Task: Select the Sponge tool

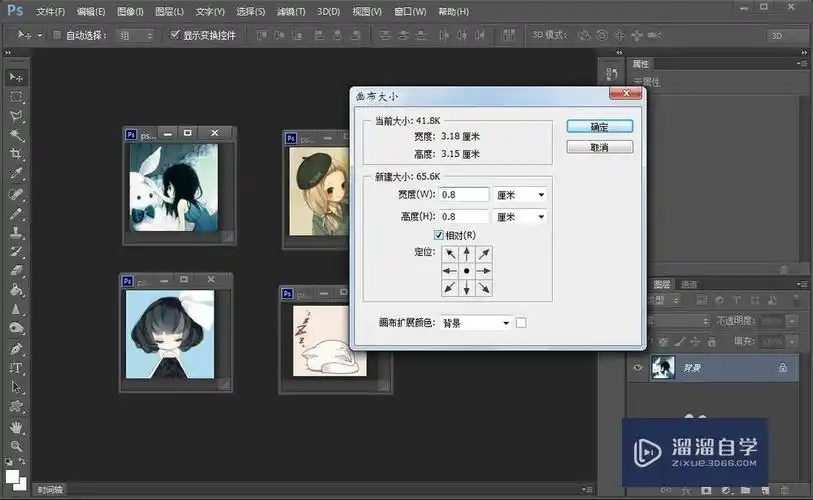Action: 16,328
